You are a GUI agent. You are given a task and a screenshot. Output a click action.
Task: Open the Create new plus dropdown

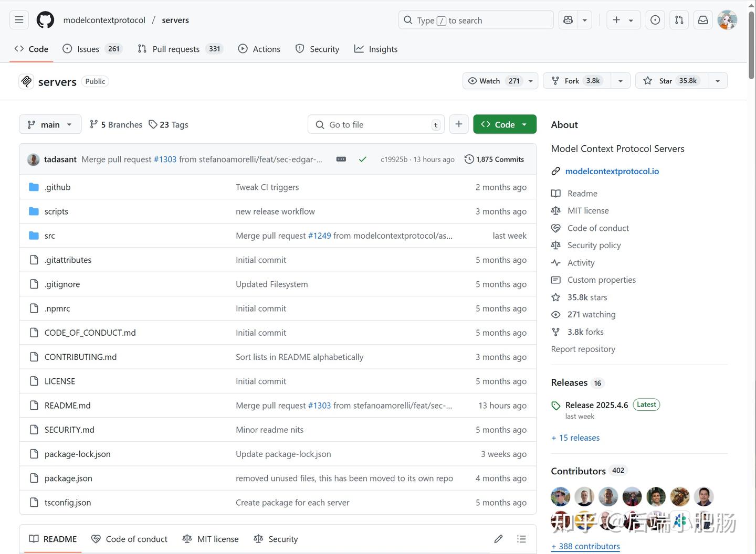pos(623,20)
